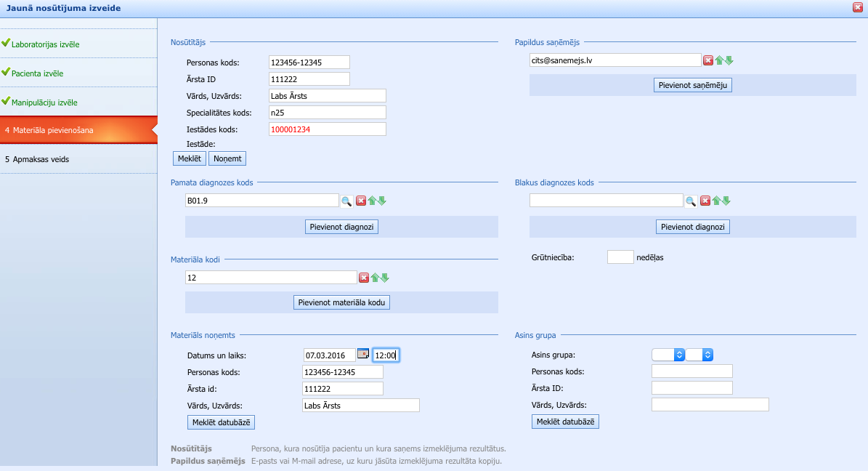Viewport: 868px width, 471px height.
Task: Click the Grūtniecība weeks input field
Action: (620, 257)
